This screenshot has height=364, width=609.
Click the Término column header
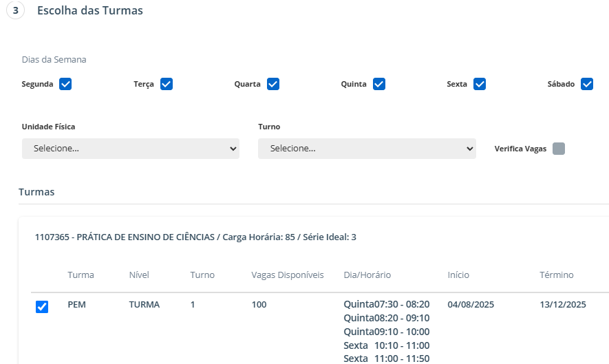tap(556, 275)
